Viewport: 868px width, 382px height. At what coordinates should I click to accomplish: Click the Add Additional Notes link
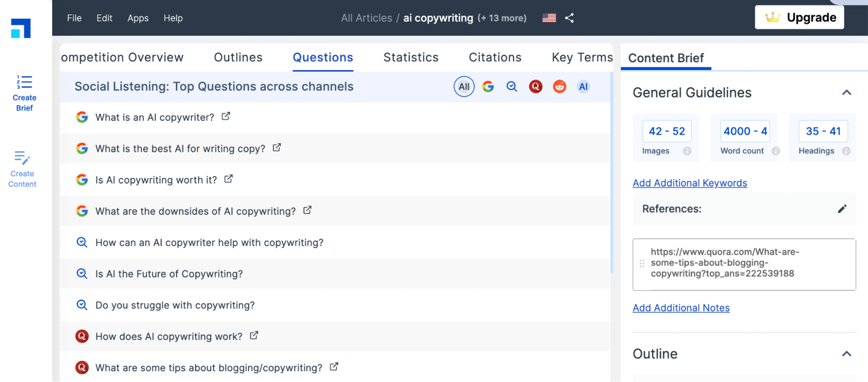pyautogui.click(x=681, y=308)
